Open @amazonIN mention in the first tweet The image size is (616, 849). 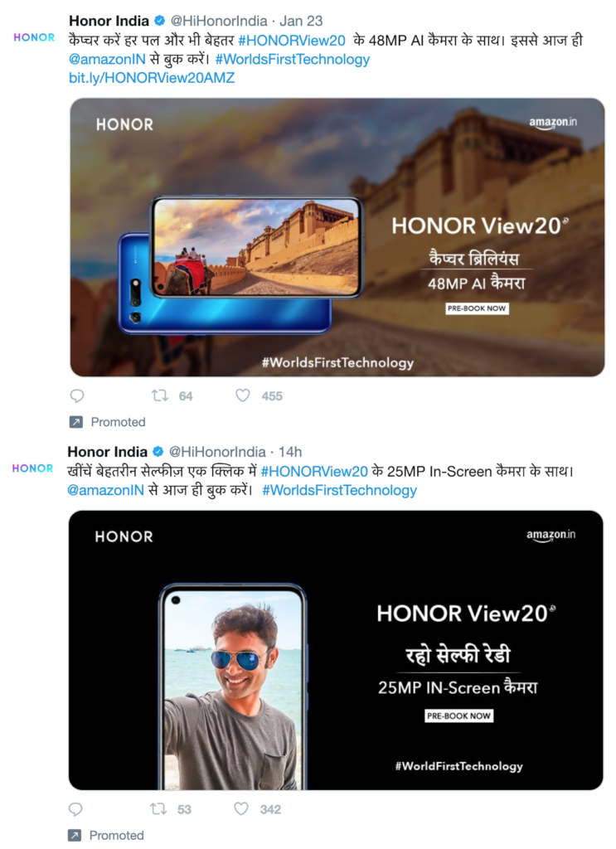(107, 60)
